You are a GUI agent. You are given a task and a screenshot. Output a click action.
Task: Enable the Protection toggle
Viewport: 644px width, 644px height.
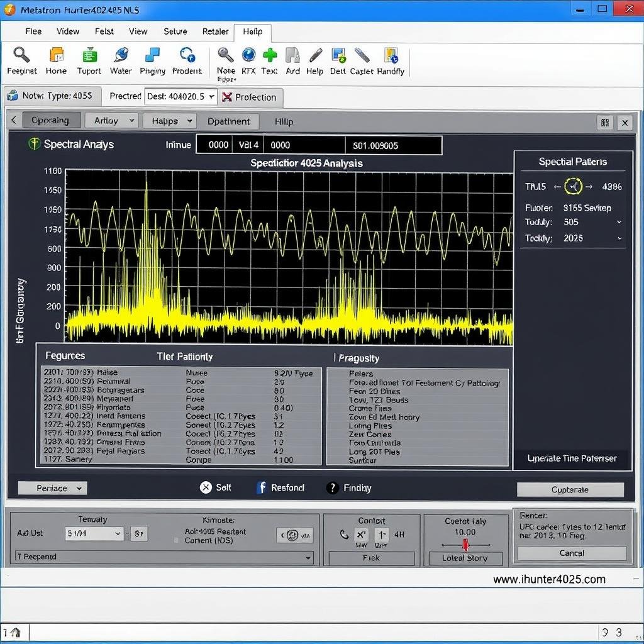pyautogui.click(x=250, y=97)
